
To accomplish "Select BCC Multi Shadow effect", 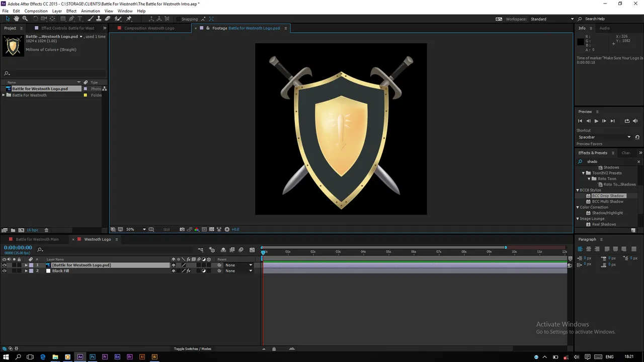I will [608, 202].
